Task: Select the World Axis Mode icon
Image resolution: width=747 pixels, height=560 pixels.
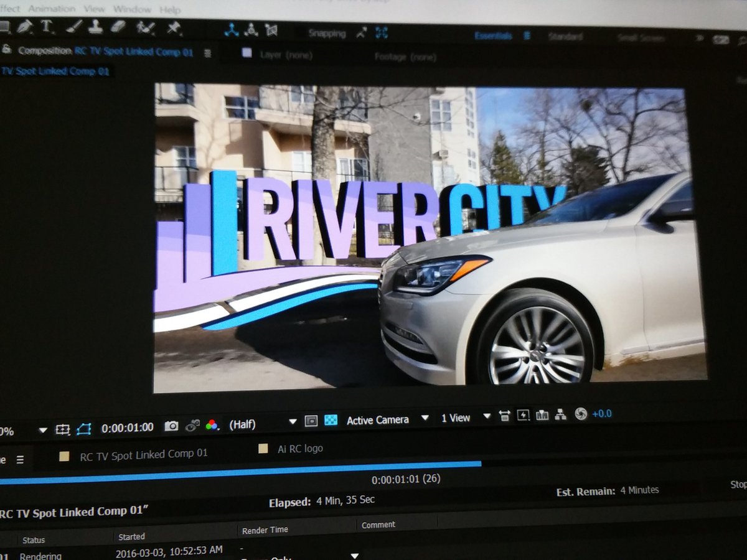Action: tap(251, 29)
